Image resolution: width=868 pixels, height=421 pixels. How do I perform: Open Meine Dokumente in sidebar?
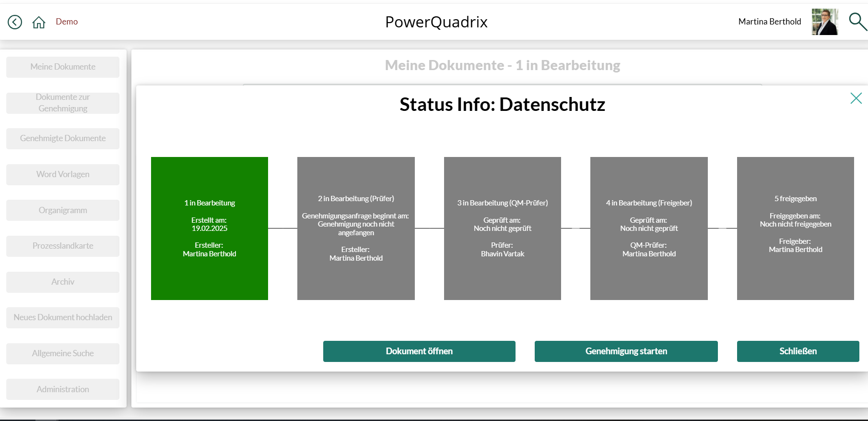[63, 67]
